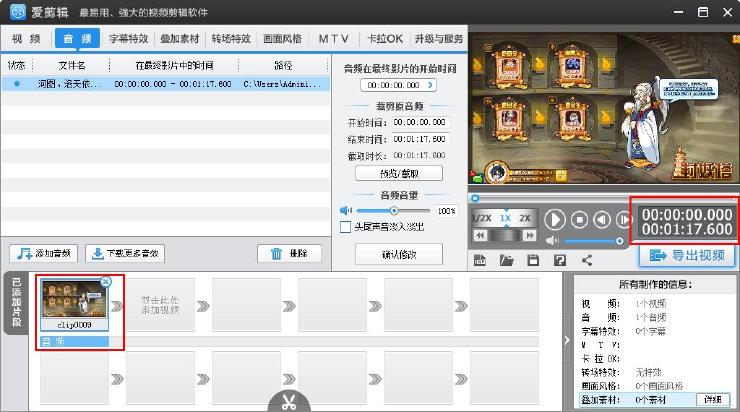Click the 删除 trash button
Image resolution: width=740 pixels, height=412 pixels.
coord(289,253)
